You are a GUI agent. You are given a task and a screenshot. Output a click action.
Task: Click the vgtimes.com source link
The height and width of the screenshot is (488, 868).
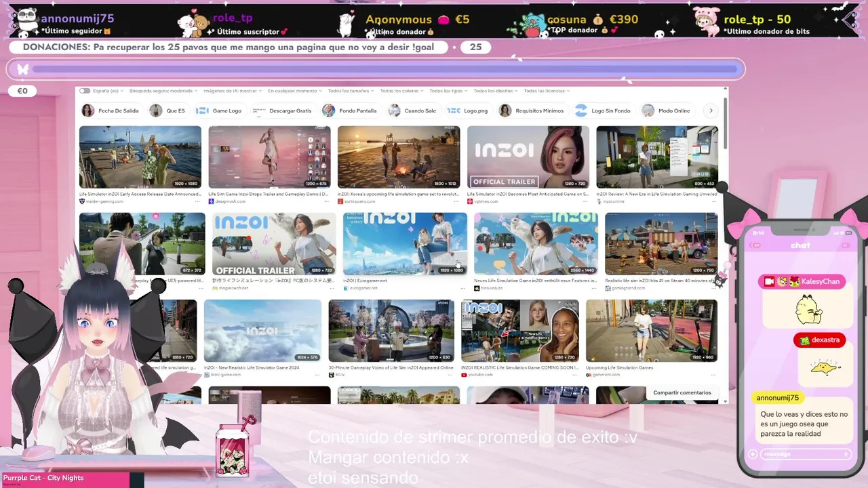pyautogui.click(x=486, y=201)
